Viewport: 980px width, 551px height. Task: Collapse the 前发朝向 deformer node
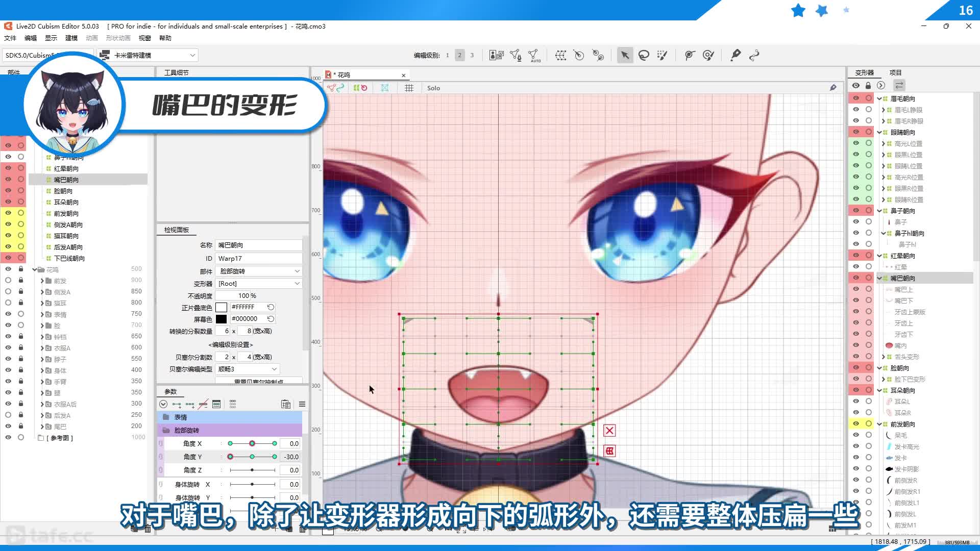click(x=879, y=424)
